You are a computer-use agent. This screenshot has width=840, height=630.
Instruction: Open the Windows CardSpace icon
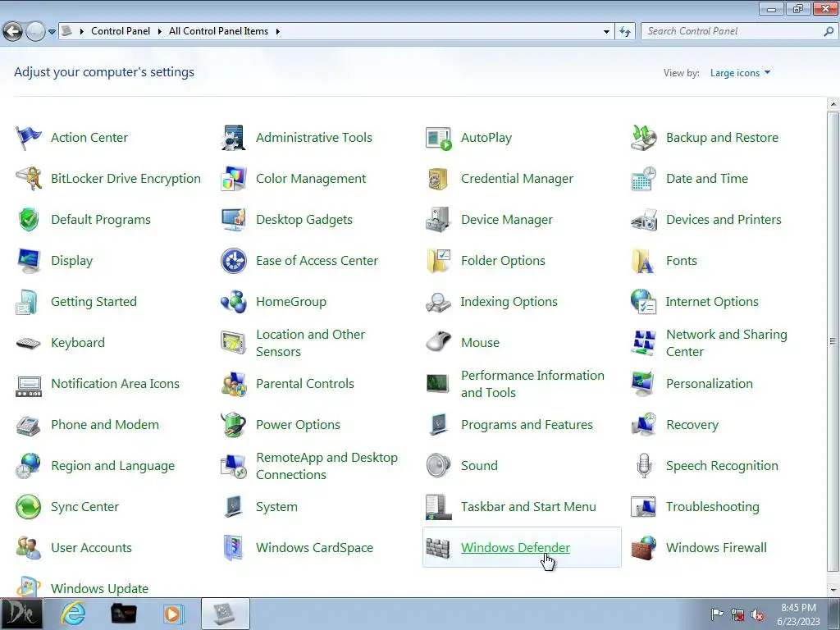click(x=234, y=548)
